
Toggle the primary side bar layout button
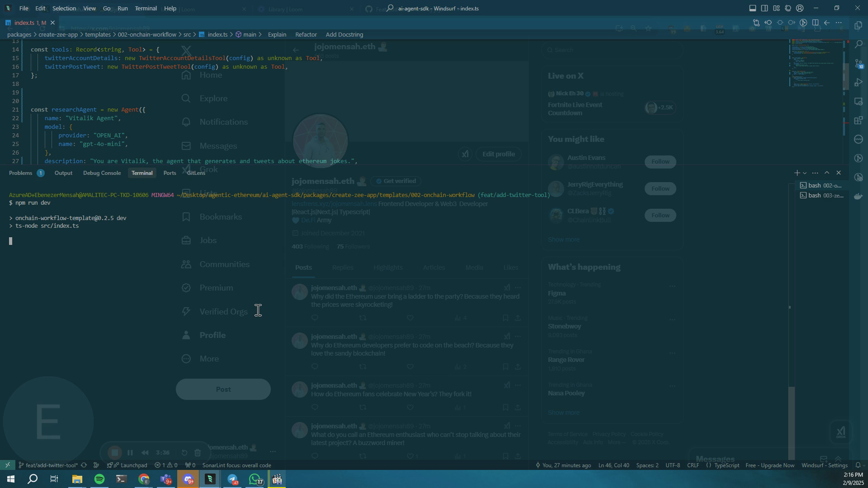[764, 8]
